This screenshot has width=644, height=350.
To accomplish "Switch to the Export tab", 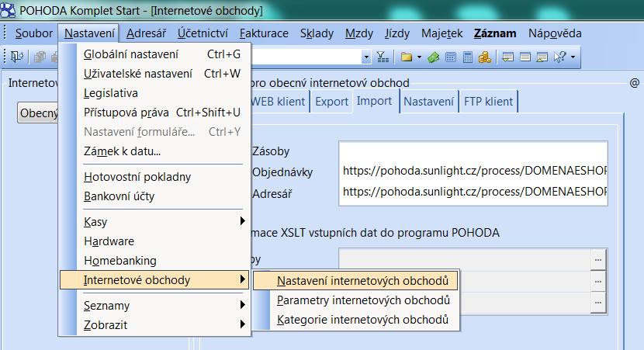I will (331, 102).
